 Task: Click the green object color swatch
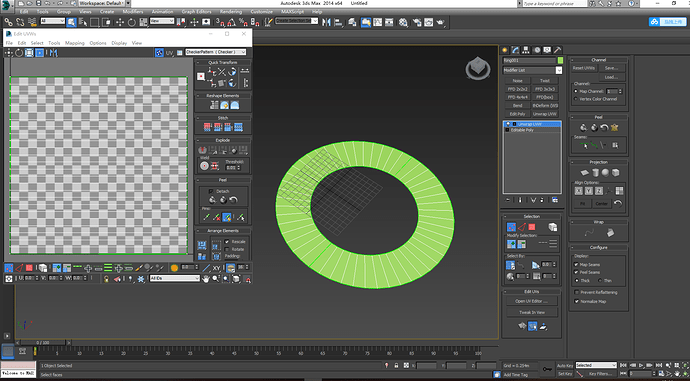pos(560,60)
